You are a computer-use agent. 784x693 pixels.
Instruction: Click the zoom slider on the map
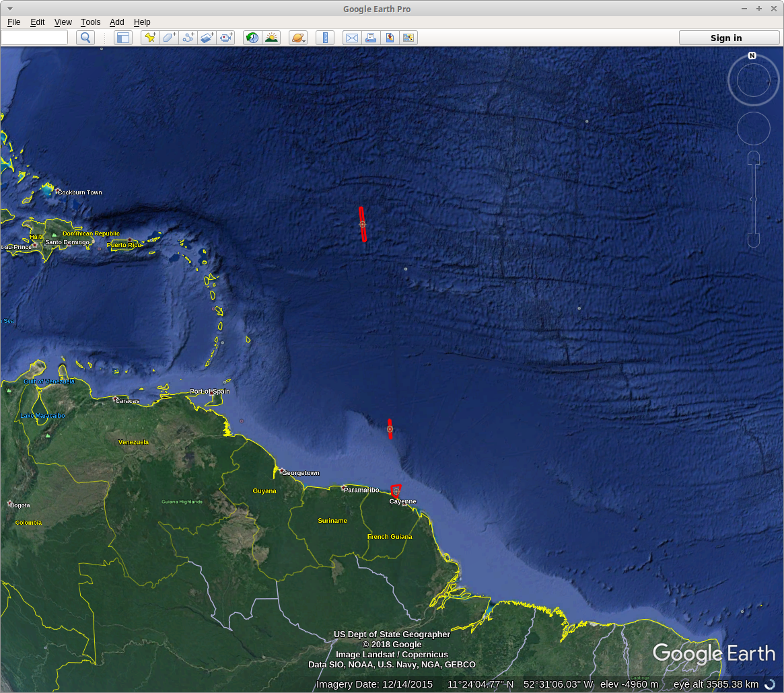point(754,199)
